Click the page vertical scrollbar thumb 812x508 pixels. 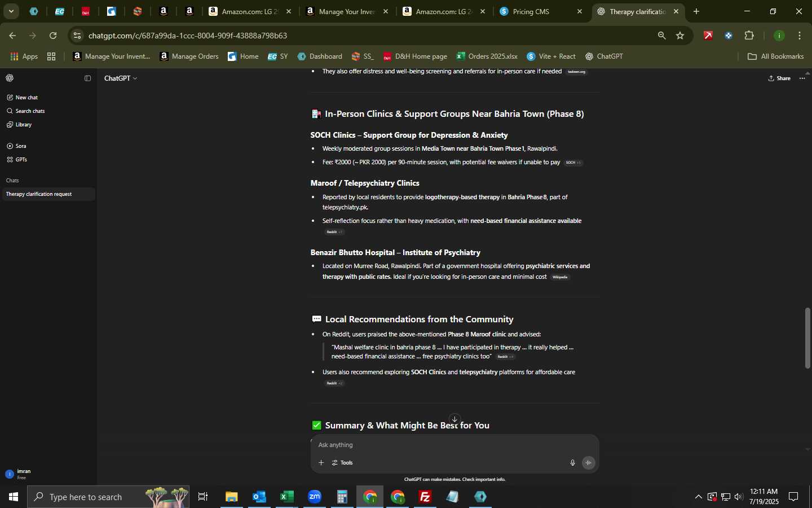807,338
